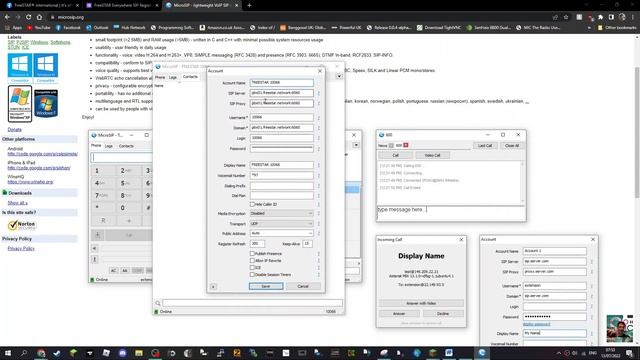This screenshot has width=640, height=360.
Task: Click Decline in the Incoming Call window
Action: click(x=443, y=313)
